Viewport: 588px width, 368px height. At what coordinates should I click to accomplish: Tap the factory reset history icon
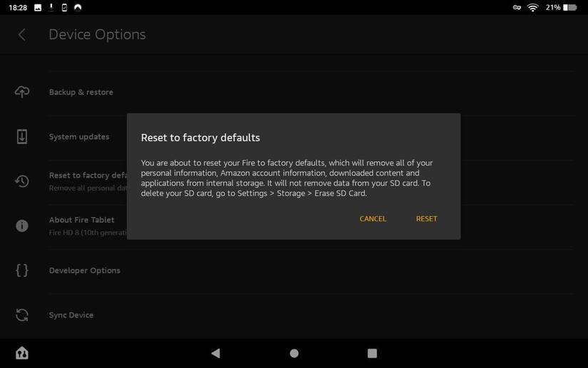(x=22, y=181)
